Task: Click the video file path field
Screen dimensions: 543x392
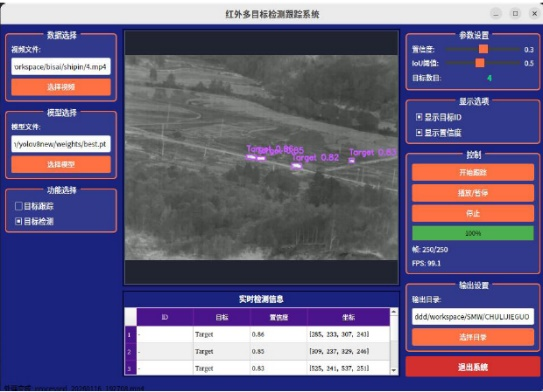Action: (x=61, y=66)
